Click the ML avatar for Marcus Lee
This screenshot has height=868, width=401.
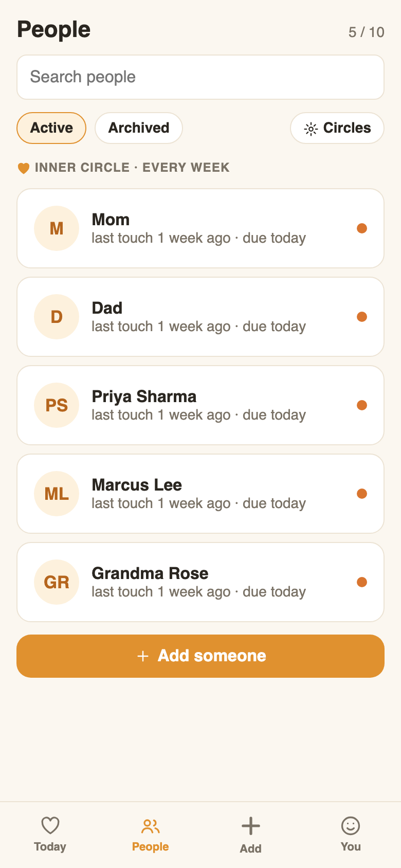coord(57,494)
